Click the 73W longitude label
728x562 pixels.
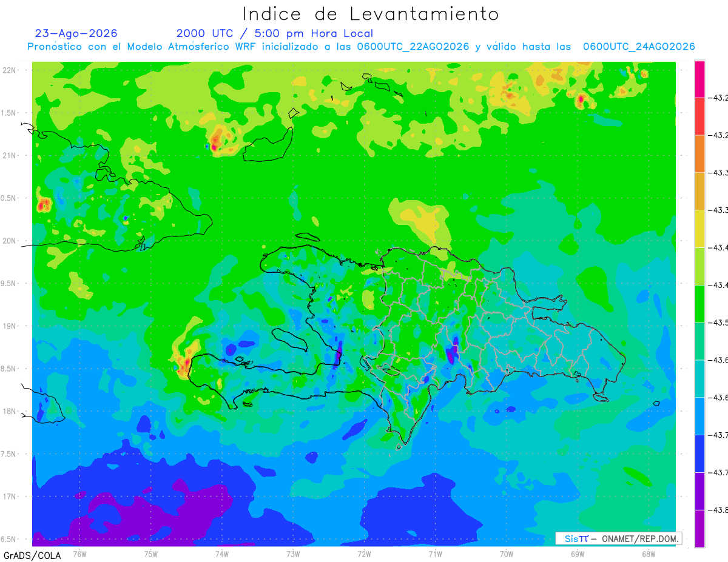(293, 554)
